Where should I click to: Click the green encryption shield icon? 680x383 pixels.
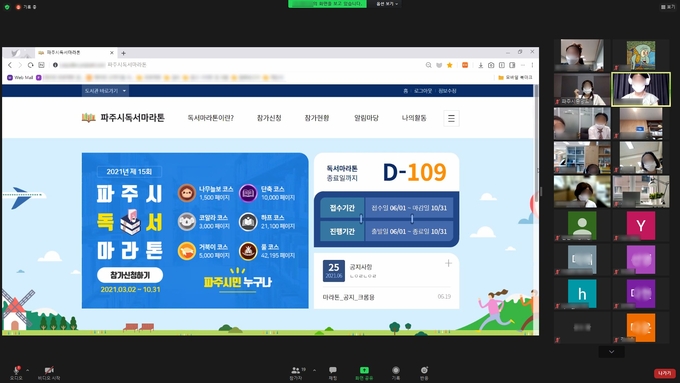coord(7,7)
